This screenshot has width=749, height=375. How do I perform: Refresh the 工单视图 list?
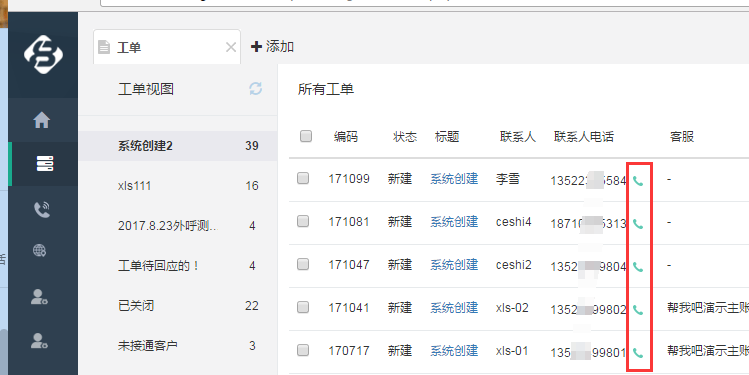click(x=256, y=88)
